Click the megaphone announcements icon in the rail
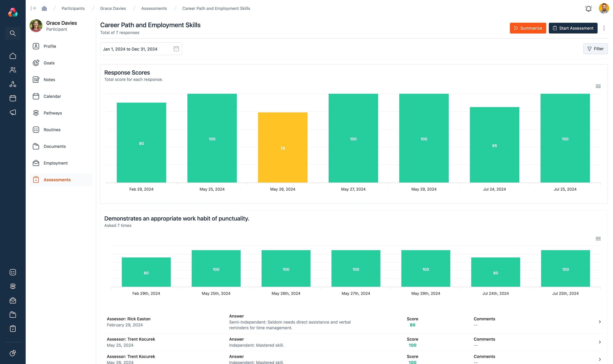Screen dimensions: 613x364 coord(13,112)
